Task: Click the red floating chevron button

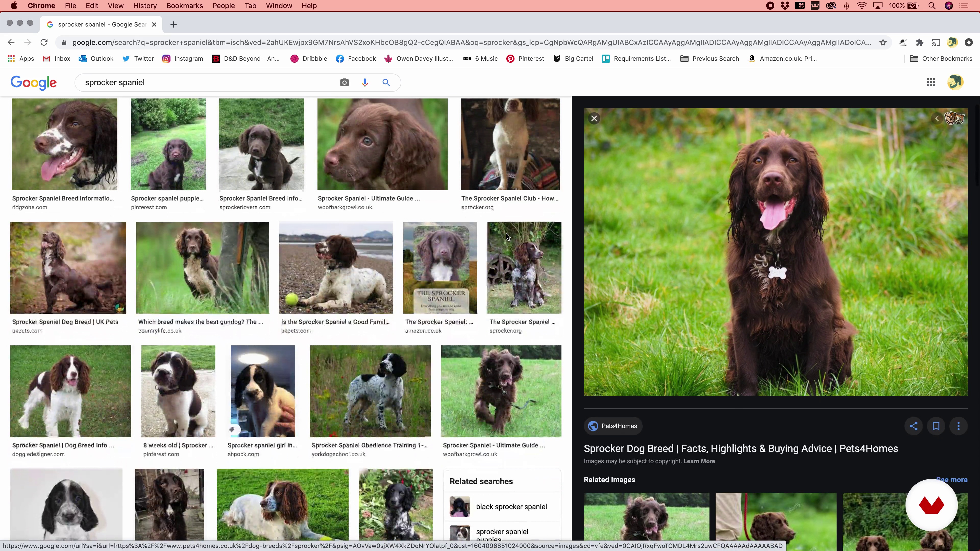Action: coord(931,505)
